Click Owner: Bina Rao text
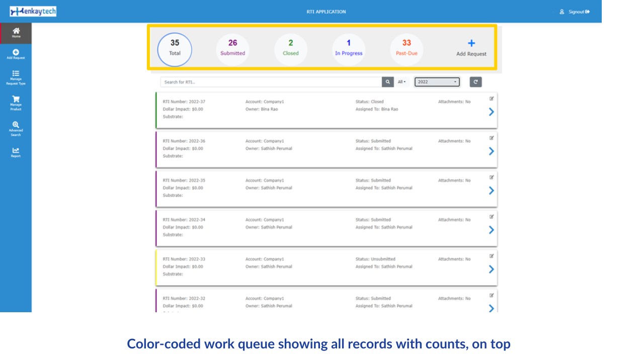Screen dimensions: 644x362 pyautogui.click(x=262, y=109)
